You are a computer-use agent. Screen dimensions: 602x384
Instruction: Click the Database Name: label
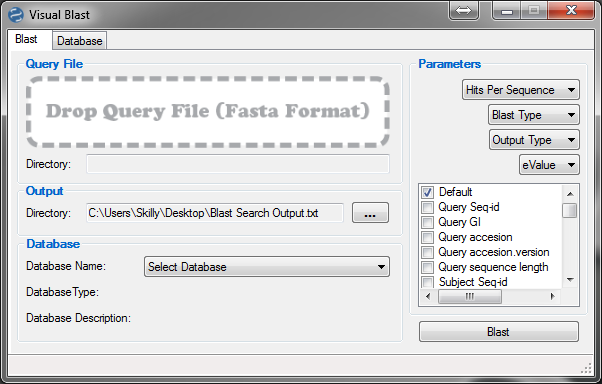point(66,266)
